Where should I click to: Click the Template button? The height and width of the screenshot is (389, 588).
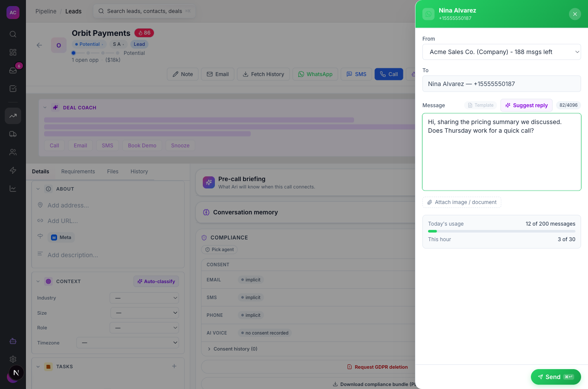481,105
